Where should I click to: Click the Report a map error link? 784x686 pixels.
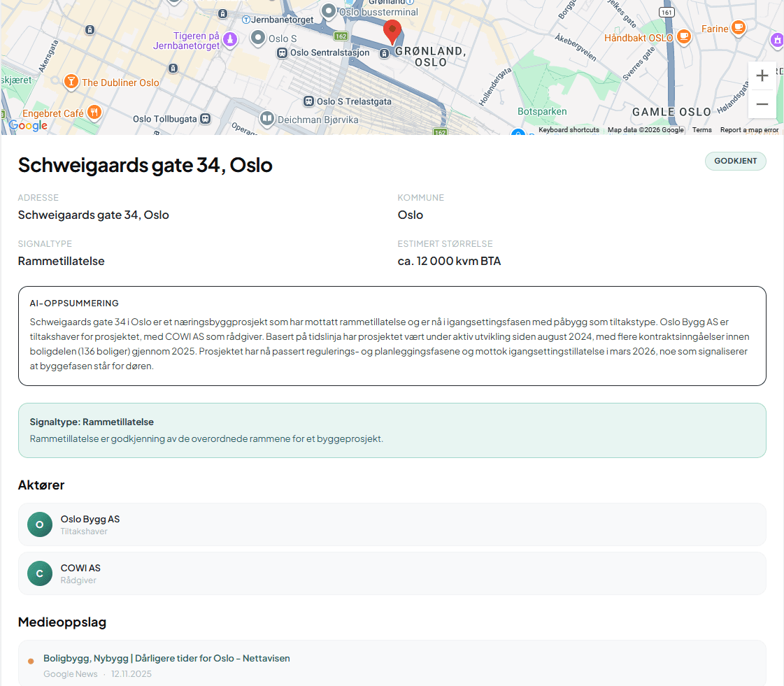pyautogui.click(x=748, y=130)
